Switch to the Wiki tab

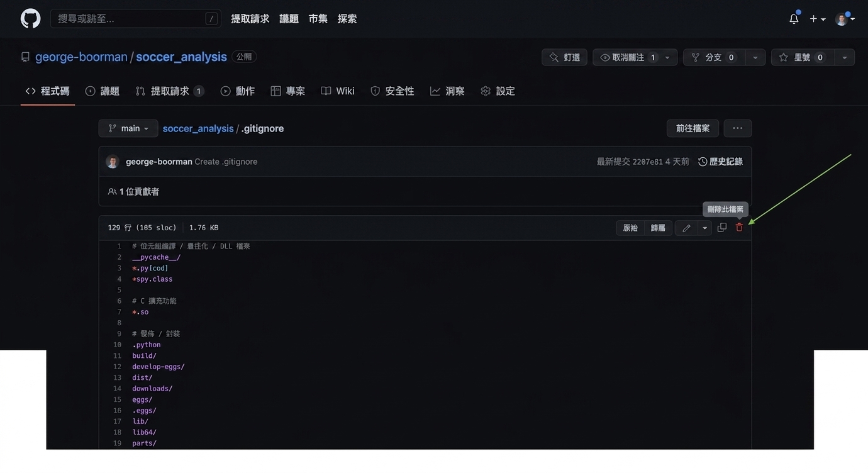coord(338,91)
